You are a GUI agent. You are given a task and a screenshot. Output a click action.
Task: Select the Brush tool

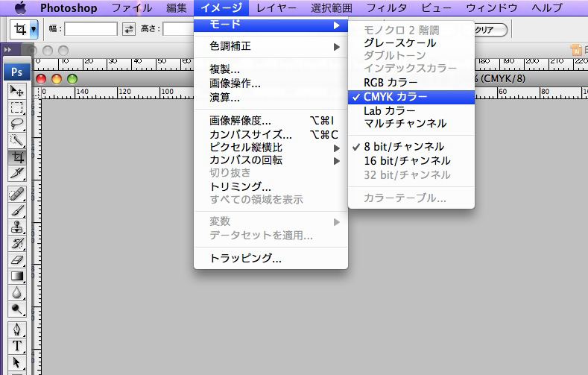point(17,211)
